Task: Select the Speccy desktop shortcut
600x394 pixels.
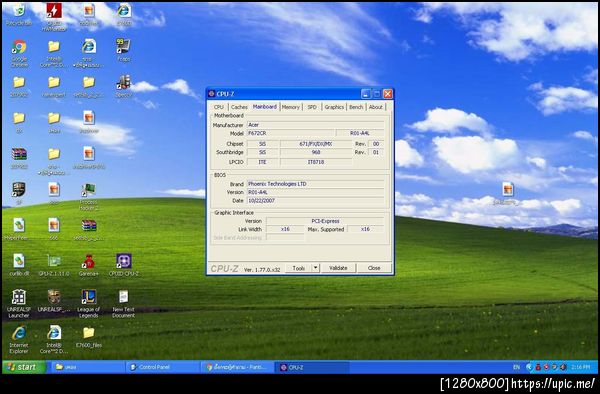Action: click(x=124, y=86)
